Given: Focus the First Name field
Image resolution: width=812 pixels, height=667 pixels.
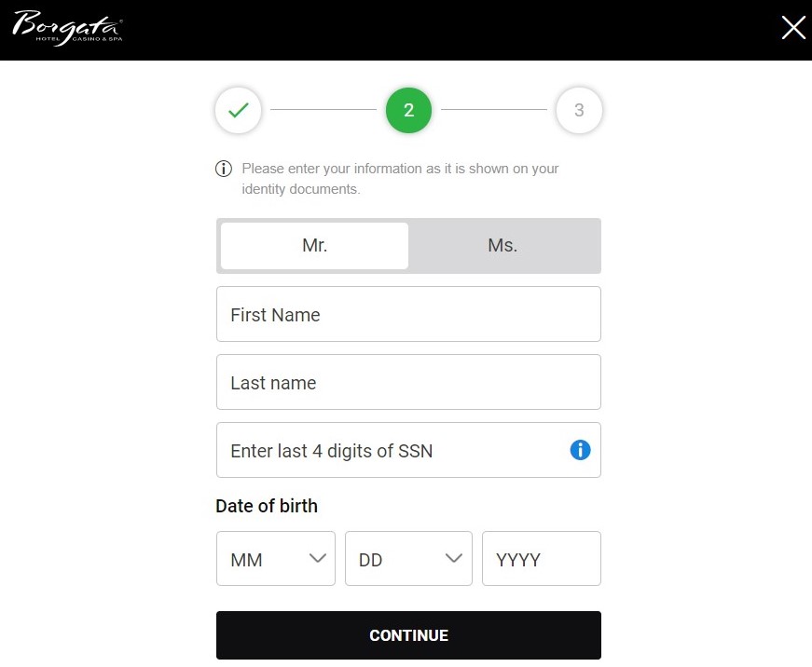Looking at the screenshot, I should coord(408,314).
